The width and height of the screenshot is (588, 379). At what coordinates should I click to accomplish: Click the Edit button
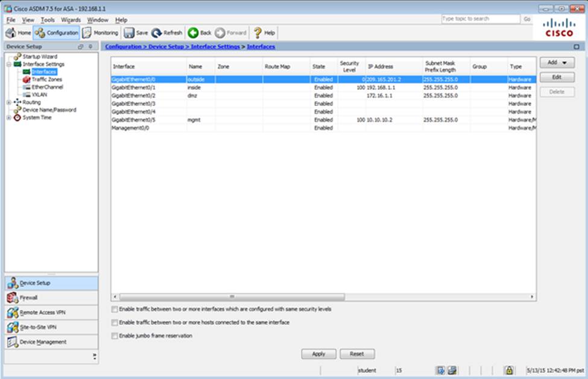557,77
